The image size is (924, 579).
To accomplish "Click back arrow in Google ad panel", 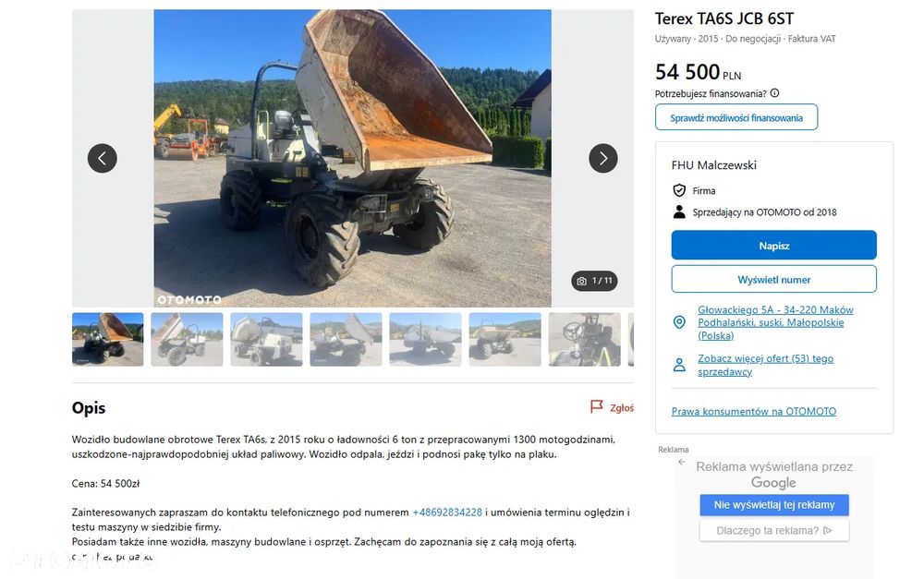I will pyautogui.click(x=682, y=462).
